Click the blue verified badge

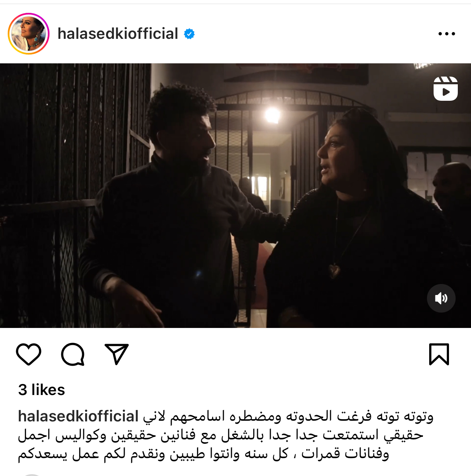pyautogui.click(x=189, y=34)
